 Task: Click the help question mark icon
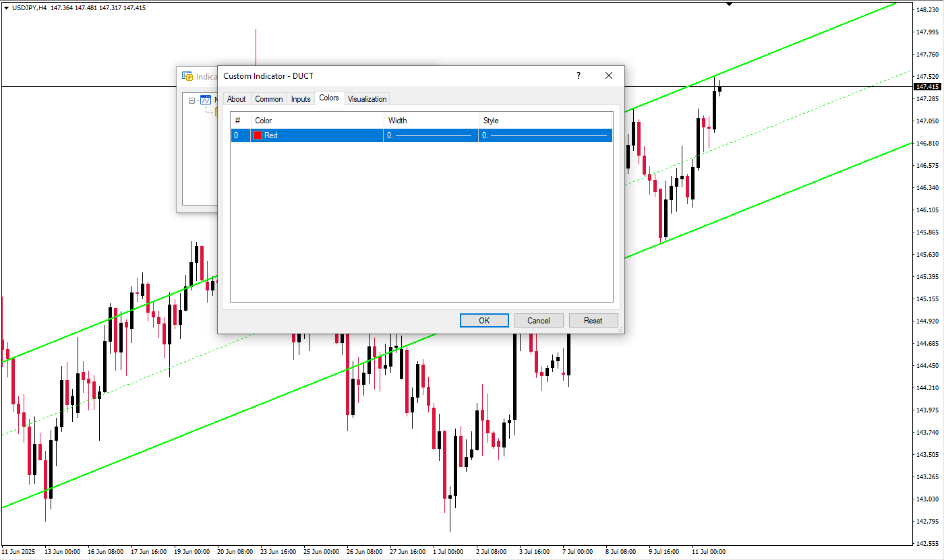(578, 76)
